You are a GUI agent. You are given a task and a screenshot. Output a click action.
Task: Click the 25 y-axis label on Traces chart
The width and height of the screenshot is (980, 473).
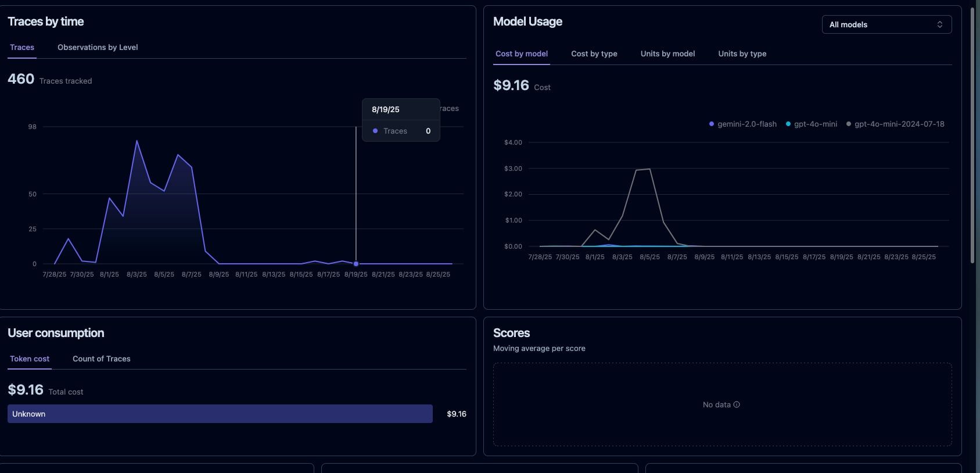(x=33, y=229)
